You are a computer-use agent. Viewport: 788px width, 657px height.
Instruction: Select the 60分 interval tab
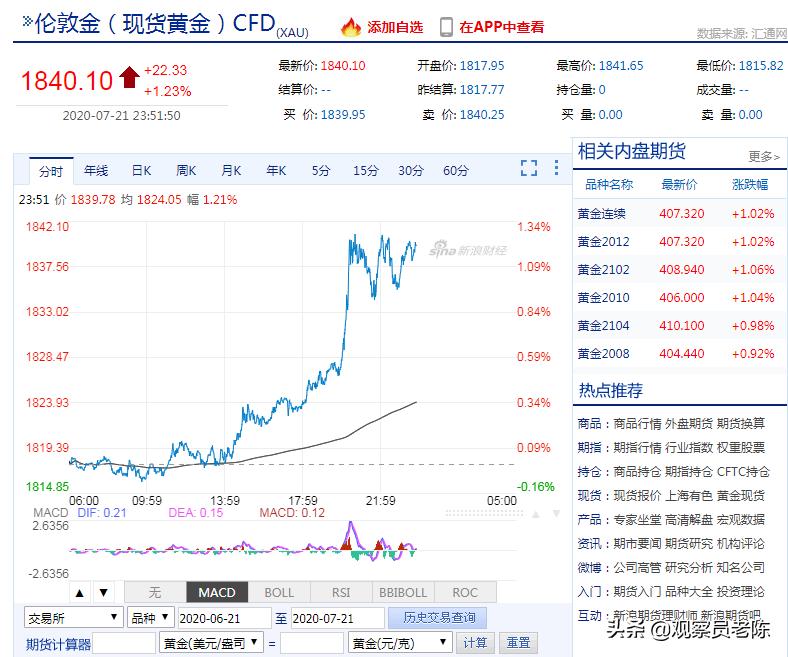[456, 171]
